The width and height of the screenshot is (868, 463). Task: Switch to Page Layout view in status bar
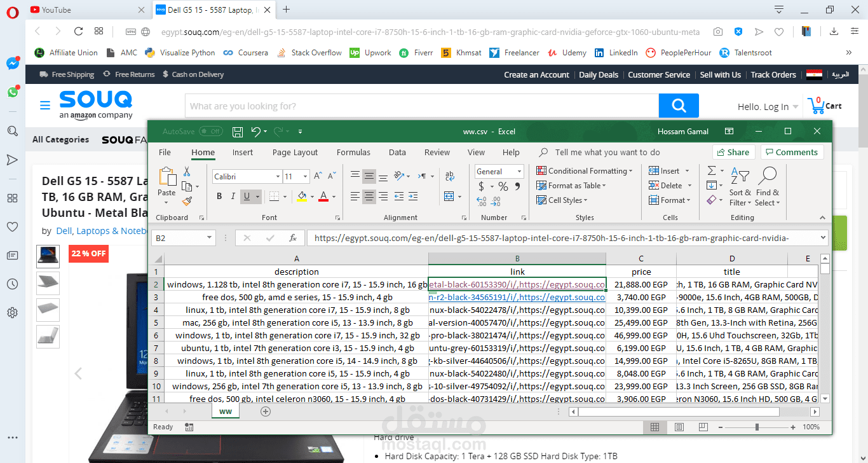(679, 427)
